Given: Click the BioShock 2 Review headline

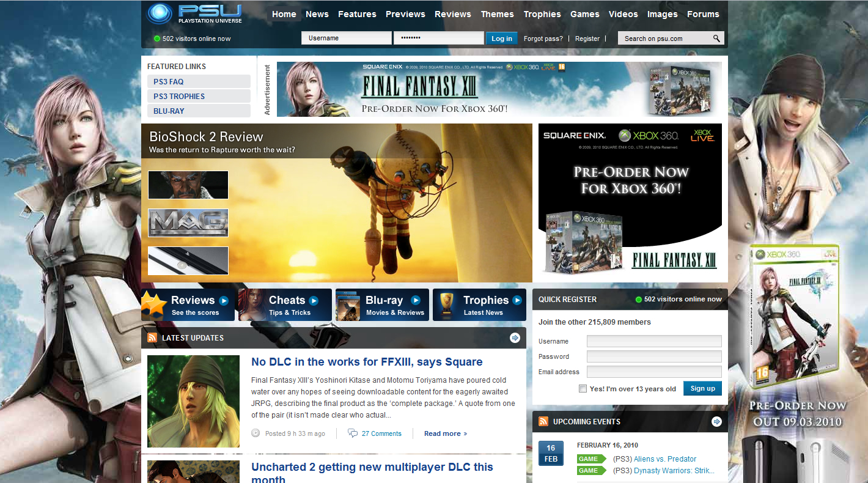Looking at the screenshot, I should tap(206, 136).
